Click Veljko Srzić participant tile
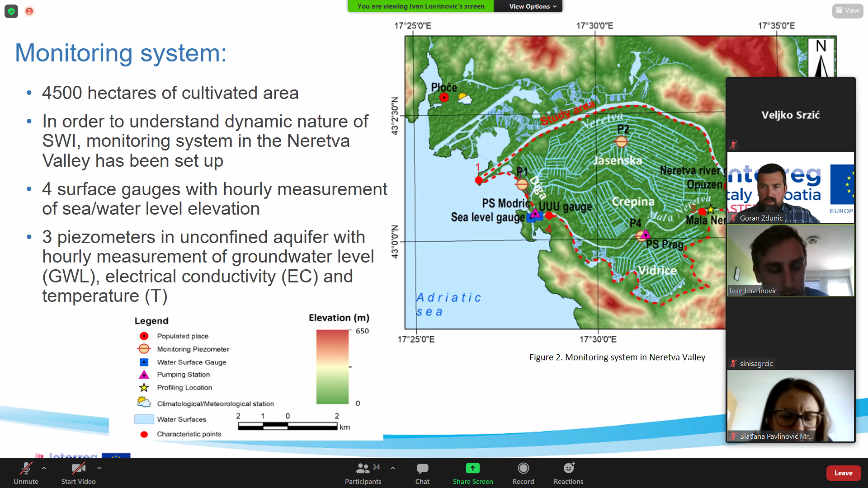The height and width of the screenshot is (488, 868). [790, 115]
